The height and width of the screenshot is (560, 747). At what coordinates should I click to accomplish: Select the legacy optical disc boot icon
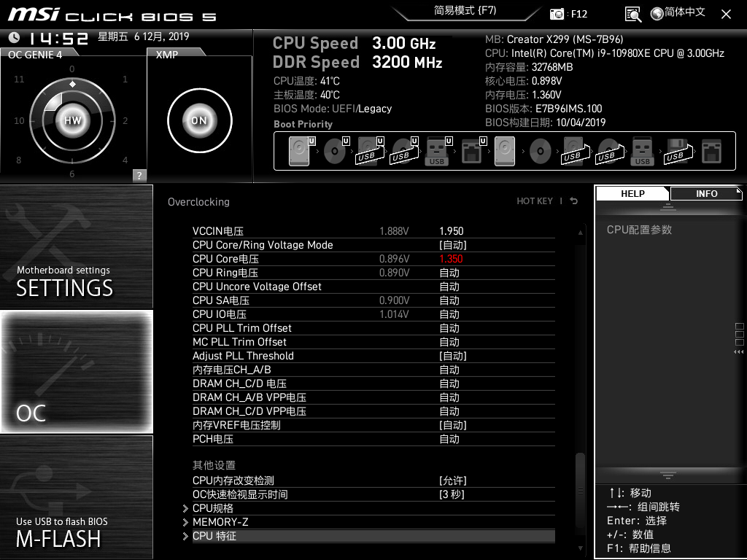point(541,152)
